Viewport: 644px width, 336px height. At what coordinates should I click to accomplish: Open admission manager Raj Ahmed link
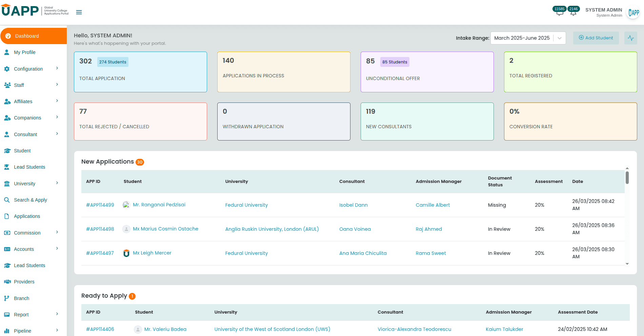click(x=429, y=229)
